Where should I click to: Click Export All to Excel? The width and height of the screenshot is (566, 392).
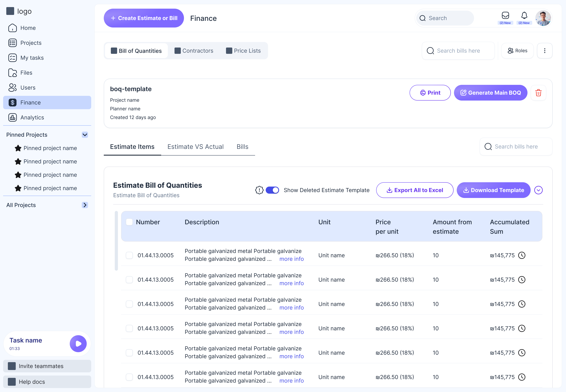415,190
